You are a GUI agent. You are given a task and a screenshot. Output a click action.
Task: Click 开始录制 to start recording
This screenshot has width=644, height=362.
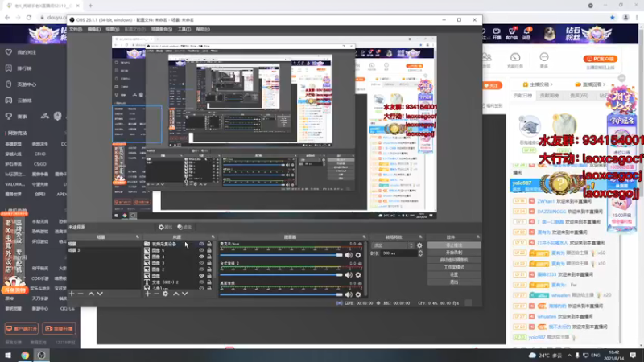point(454,253)
